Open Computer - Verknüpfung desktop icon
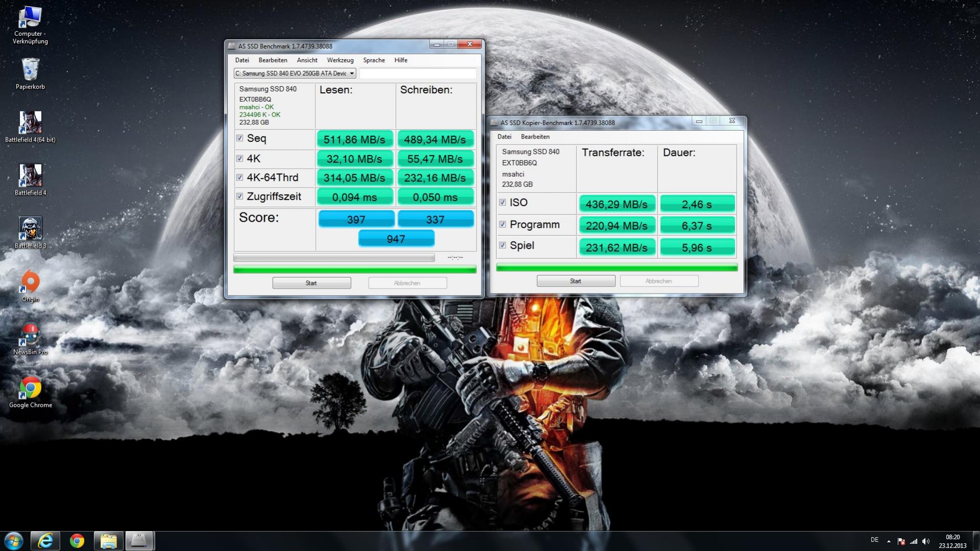 point(30,25)
